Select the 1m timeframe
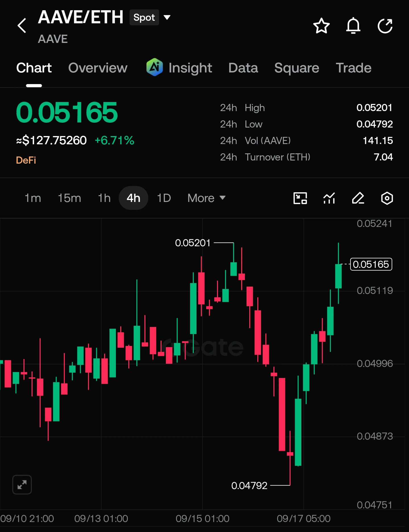The height and width of the screenshot is (532, 409). [x=33, y=198]
